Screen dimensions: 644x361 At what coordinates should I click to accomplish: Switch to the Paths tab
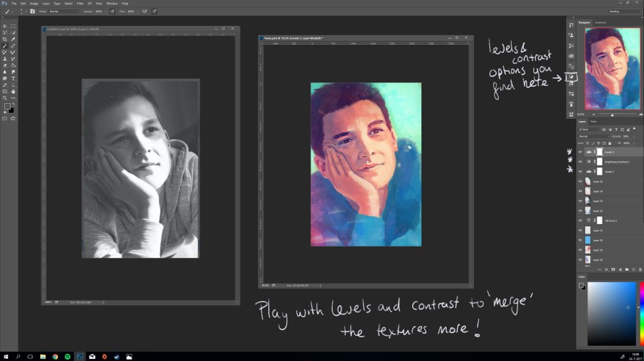(x=593, y=122)
